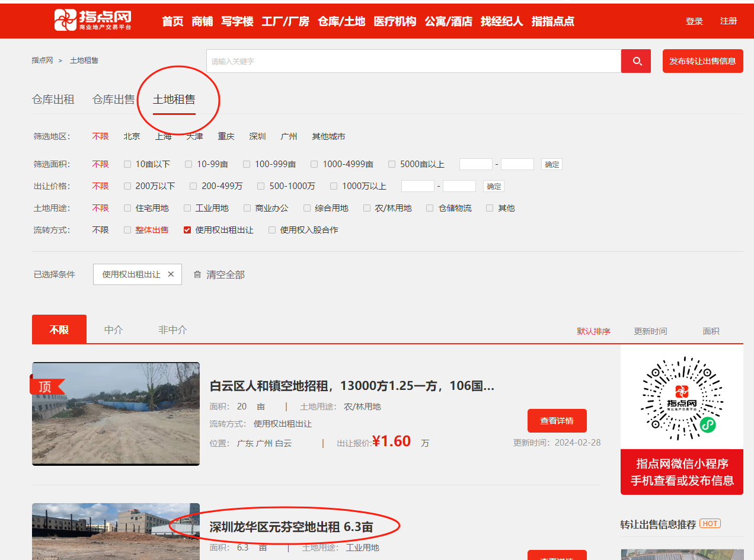Sort listings by 更新时间
This screenshot has width=754, height=560.
tap(650, 331)
